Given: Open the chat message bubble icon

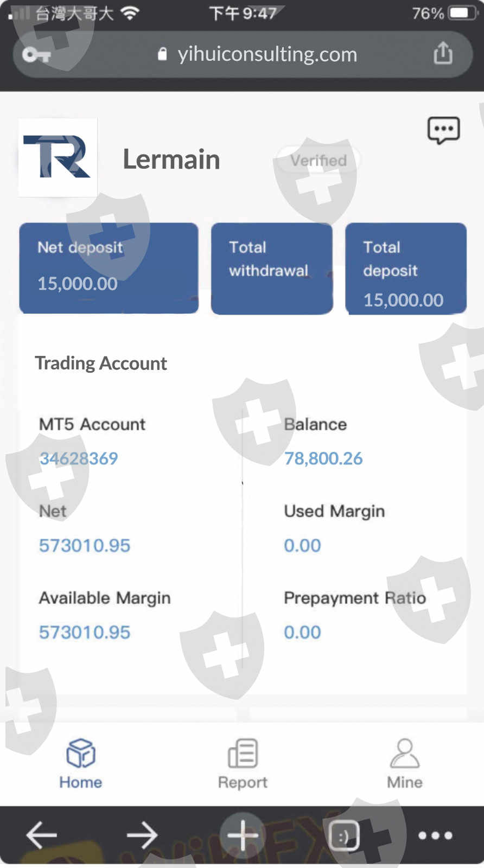Looking at the screenshot, I should pyautogui.click(x=443, y=130).
